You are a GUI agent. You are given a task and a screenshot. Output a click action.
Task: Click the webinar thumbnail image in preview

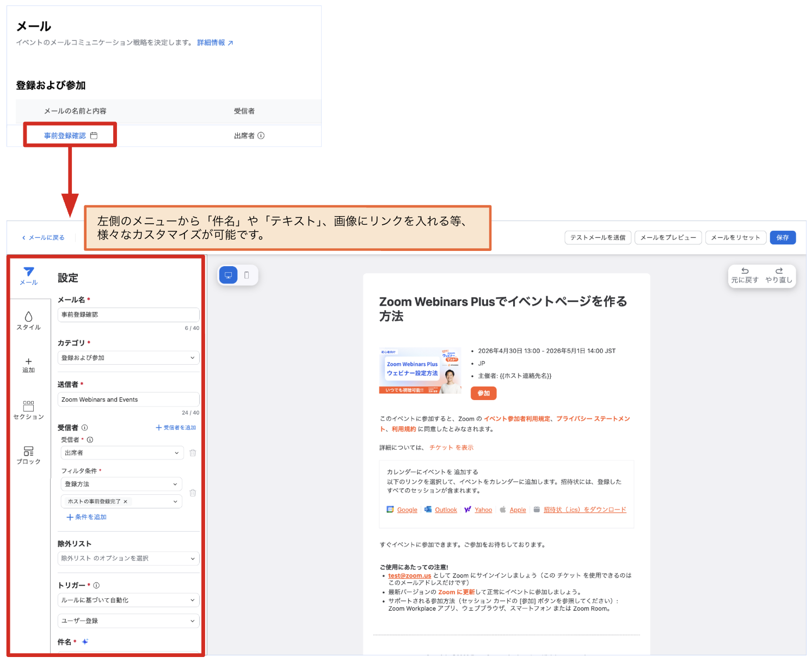[420, 370]
